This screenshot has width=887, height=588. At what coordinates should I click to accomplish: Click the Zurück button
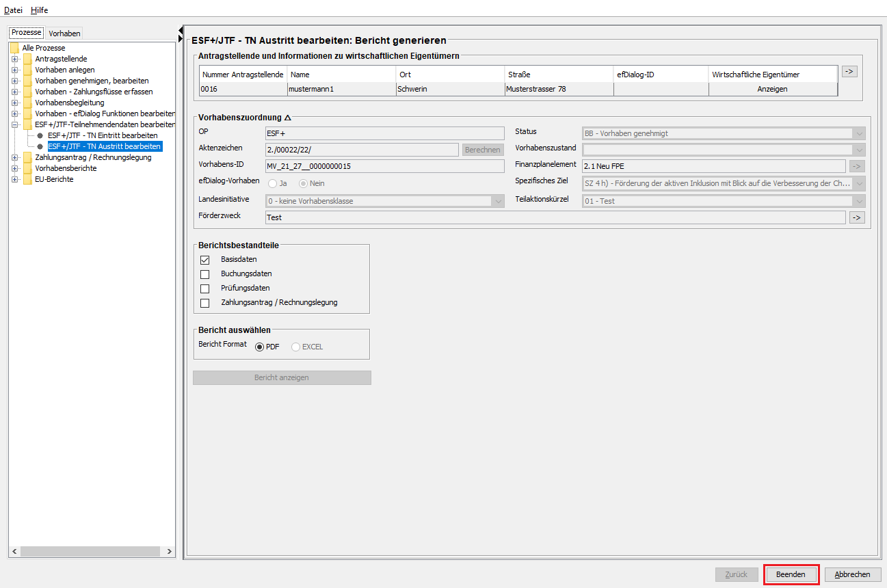[737, 575]
